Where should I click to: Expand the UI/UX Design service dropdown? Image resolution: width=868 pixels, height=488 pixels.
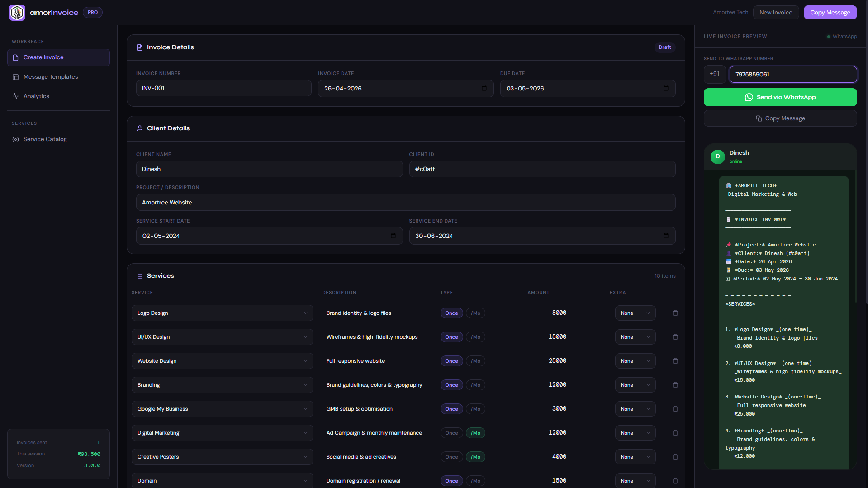coord(222,337)
